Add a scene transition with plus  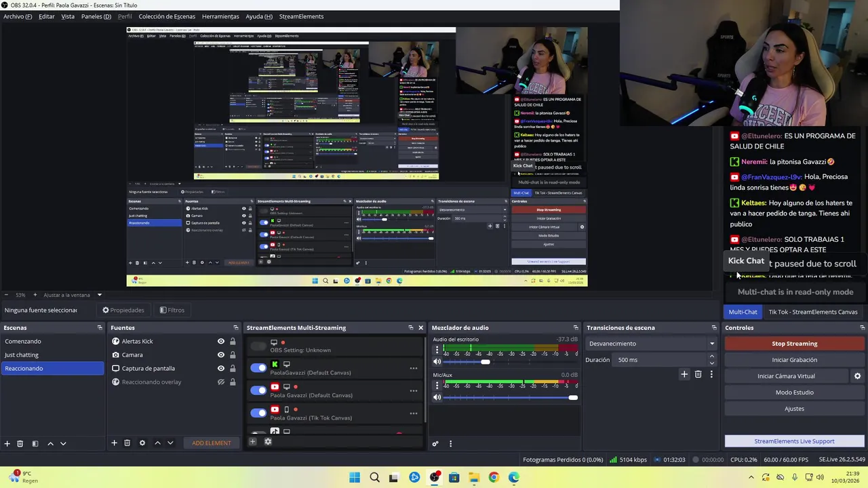point(684,374)
